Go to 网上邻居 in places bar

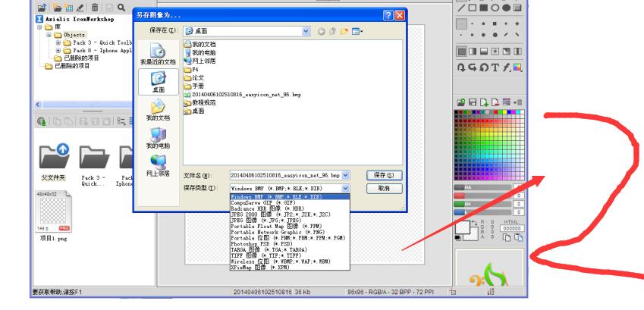click(x=158, y=166)
